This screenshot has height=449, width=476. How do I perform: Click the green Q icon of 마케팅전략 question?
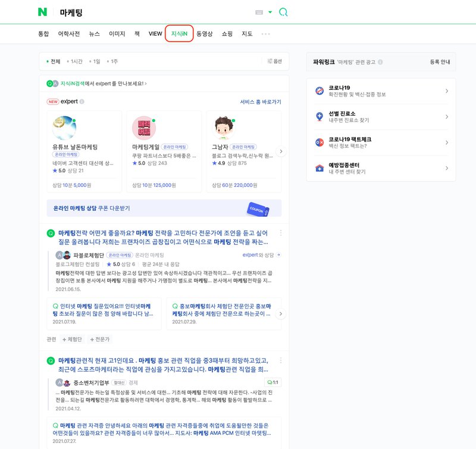[x=51, y=233]
